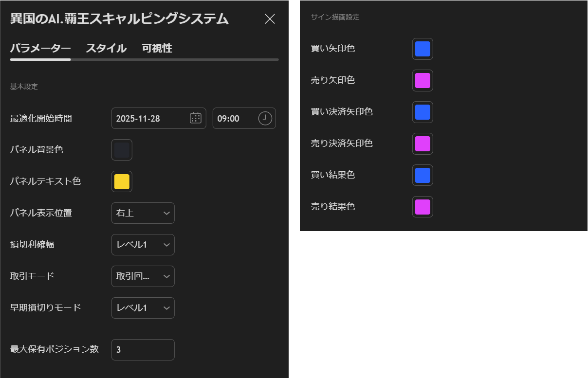Click the 最大保有ポジション数 input field
Viewport: 588px width, 378px height.
click(x=143, y=349)
